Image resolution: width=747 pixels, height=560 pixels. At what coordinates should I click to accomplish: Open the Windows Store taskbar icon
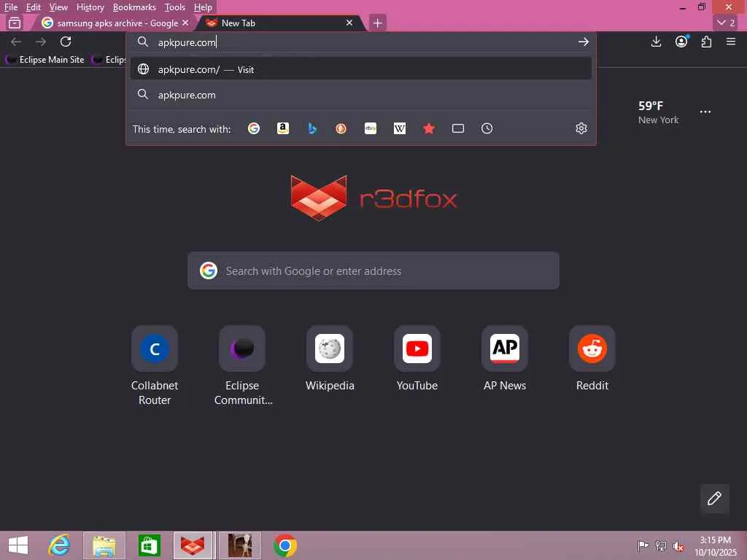[149, 545]
